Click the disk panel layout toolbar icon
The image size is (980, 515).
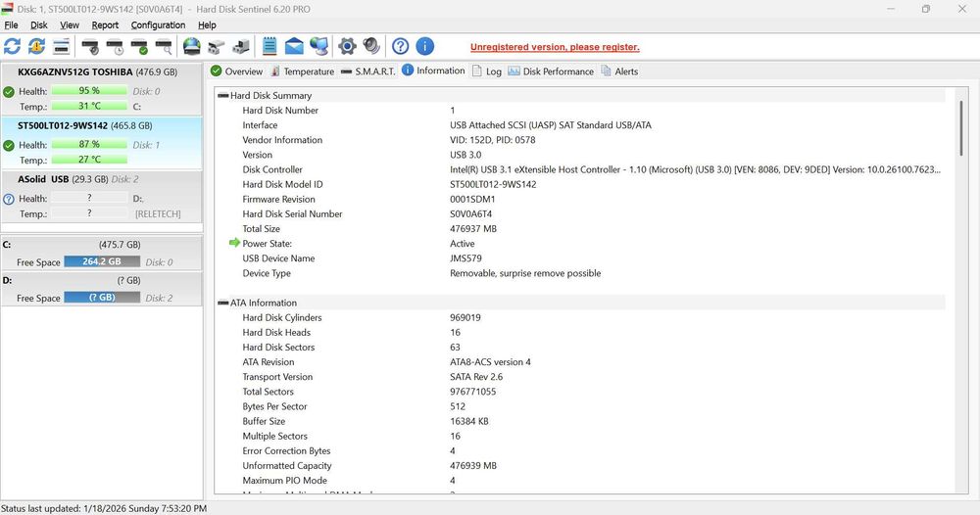(x=61, y=46)
